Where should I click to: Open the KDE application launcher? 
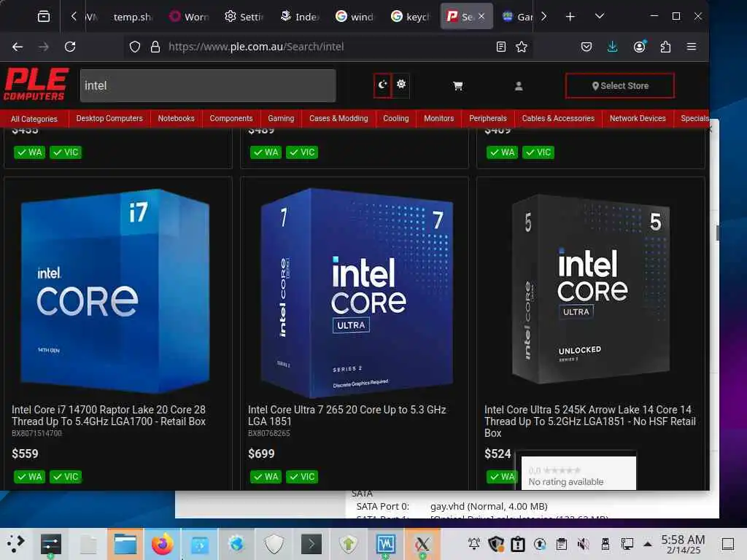(x=15, y=543)
